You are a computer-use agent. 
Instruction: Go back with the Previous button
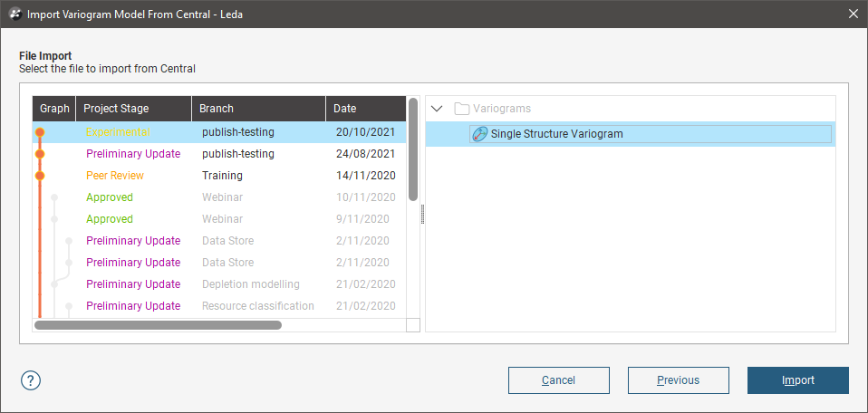point(678,380)
